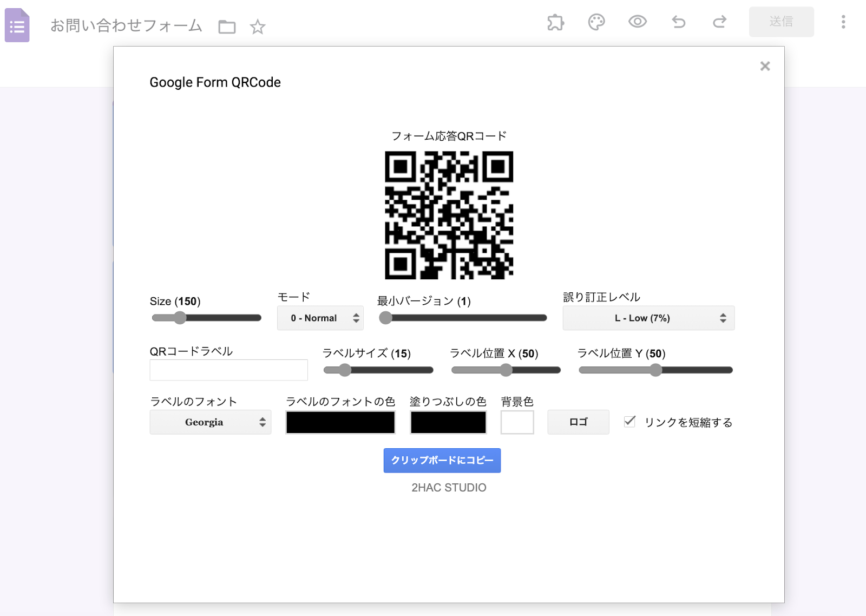This screenshot has height=616, width=866.
Task: Open the モード dropdown
Action: click(320, 318)
